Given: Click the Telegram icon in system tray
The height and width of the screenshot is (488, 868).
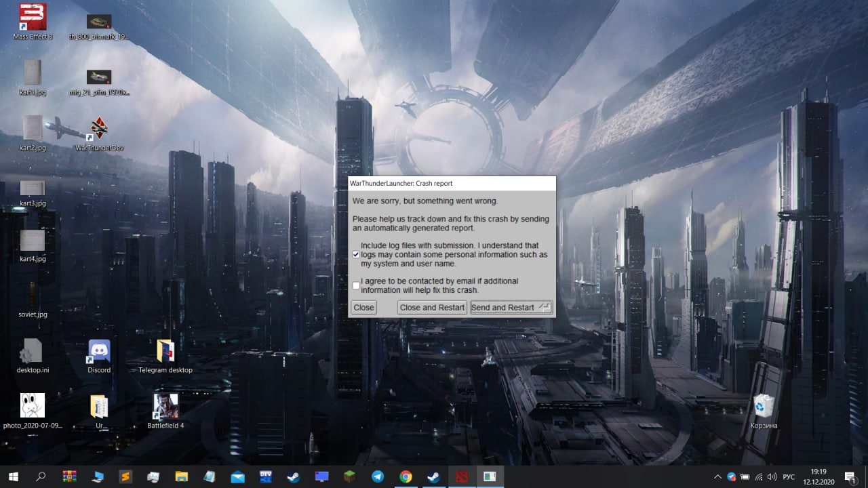Looking at the screenshot, I should point(731,476).
